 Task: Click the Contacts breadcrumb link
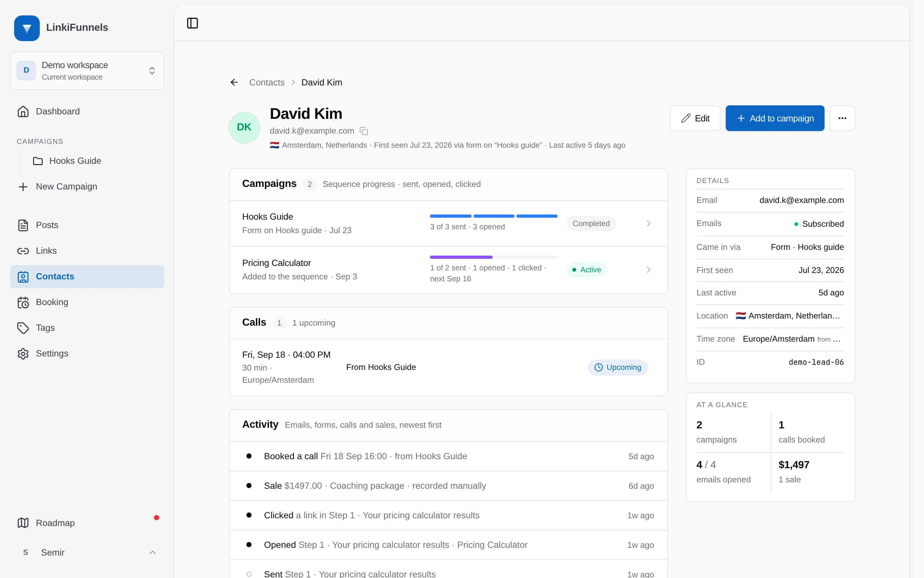(267, 82)
